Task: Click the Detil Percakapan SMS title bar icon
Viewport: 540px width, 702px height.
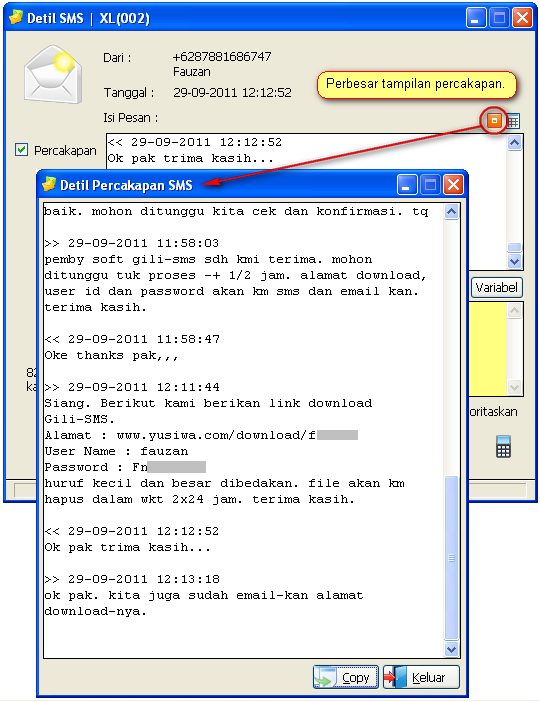Action: 48,184
